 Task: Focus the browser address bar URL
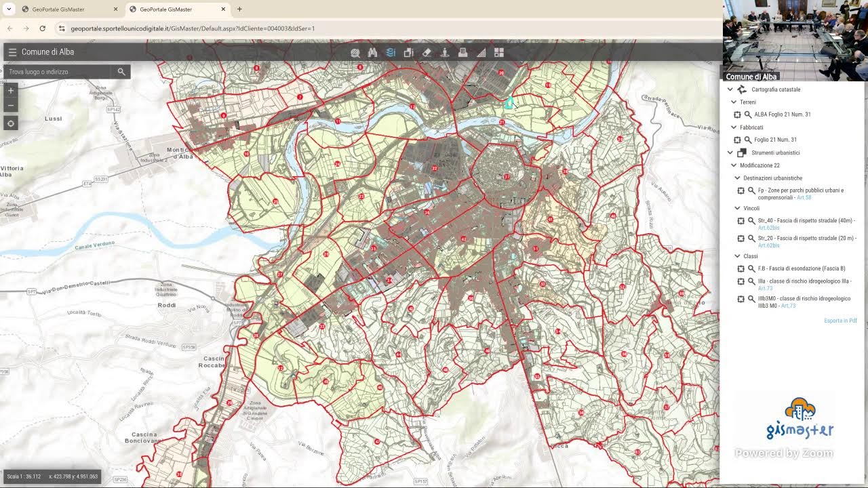193,28
